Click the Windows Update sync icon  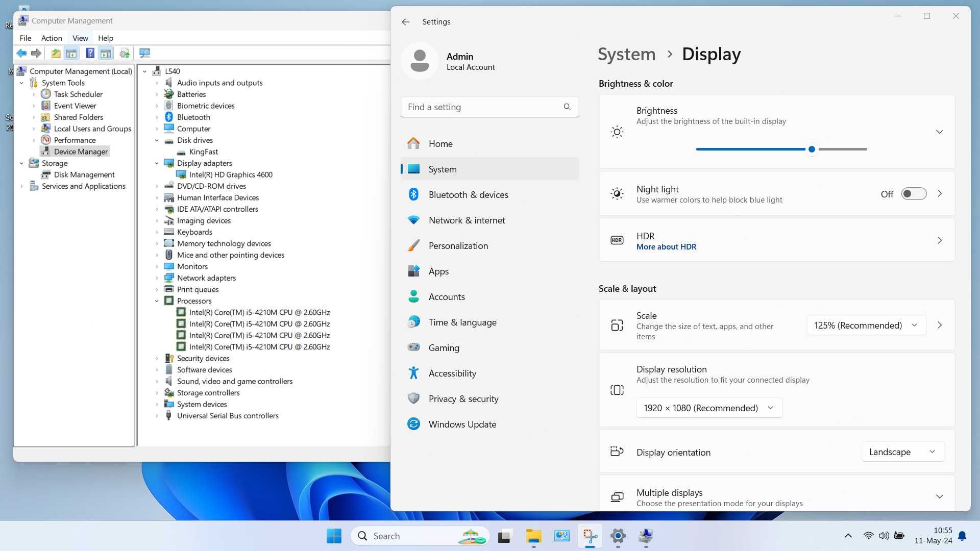[x=413, y=424]
